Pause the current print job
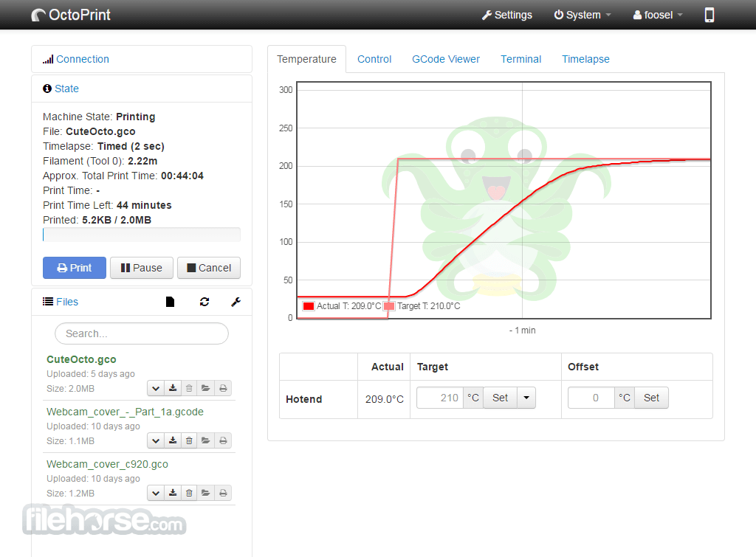Image resolution: width=756 pixels, height=557 pixels. click(x=141, y=268)
